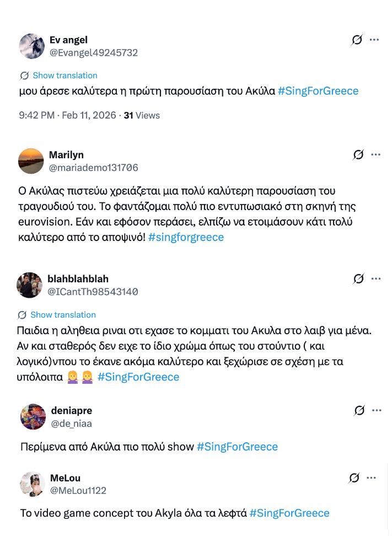Open Marilyn's sunset profile picture
Image resolution: width=392 pixels, height=536 pixels.
[x=31, y=161]
